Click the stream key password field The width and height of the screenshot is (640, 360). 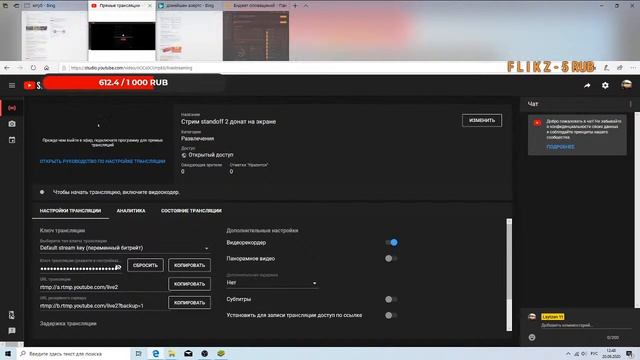point(80,268)
